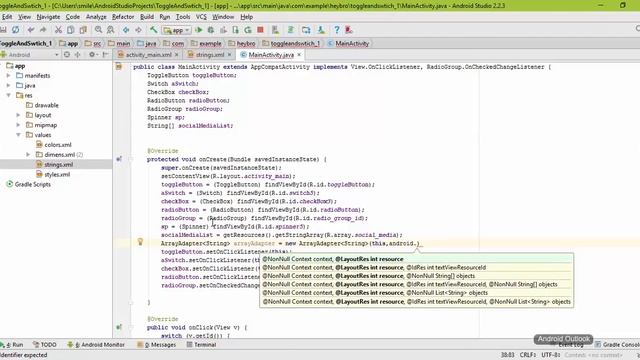Click the SDK Manager download icon

tap(321, 30)
